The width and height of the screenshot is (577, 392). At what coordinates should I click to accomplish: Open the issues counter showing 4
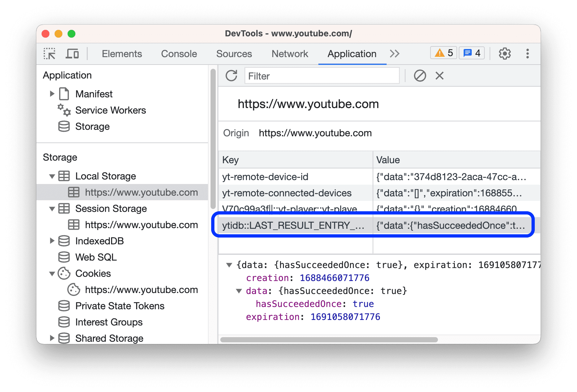pos(472,53)
